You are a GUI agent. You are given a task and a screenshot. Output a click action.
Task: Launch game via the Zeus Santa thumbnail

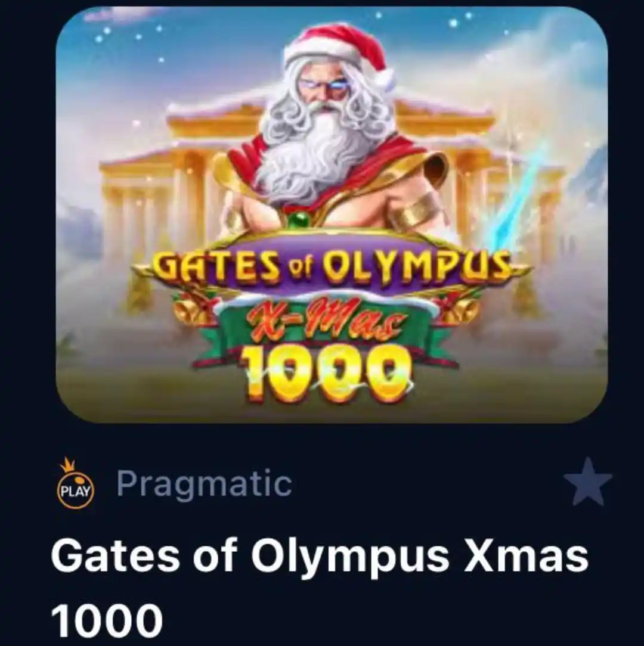point(332,215)
